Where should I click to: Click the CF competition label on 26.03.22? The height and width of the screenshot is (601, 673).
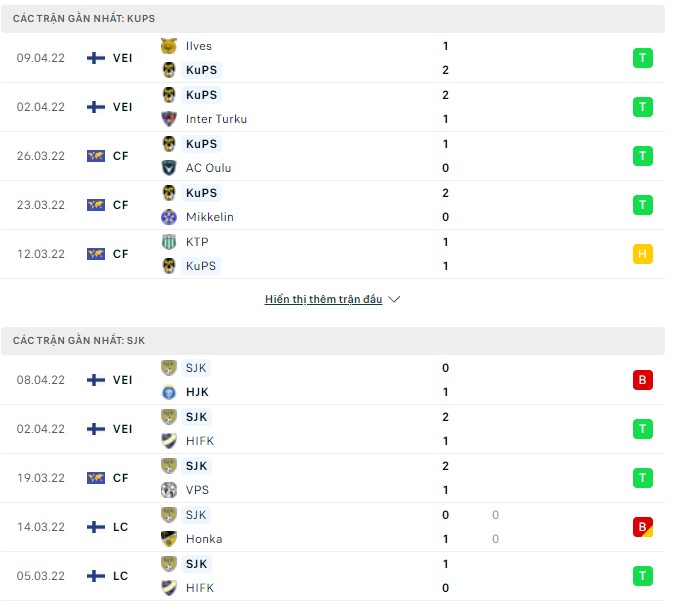coord(120,156)
